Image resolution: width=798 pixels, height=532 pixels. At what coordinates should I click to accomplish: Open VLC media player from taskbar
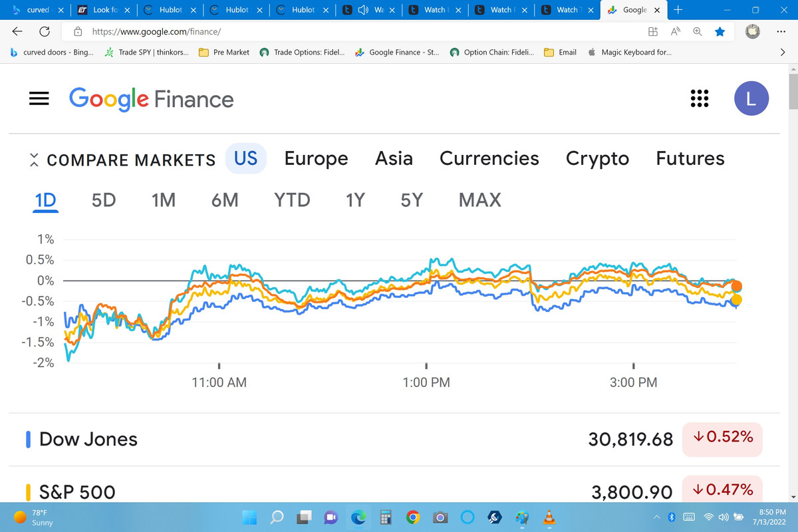[x=549, y=517]
